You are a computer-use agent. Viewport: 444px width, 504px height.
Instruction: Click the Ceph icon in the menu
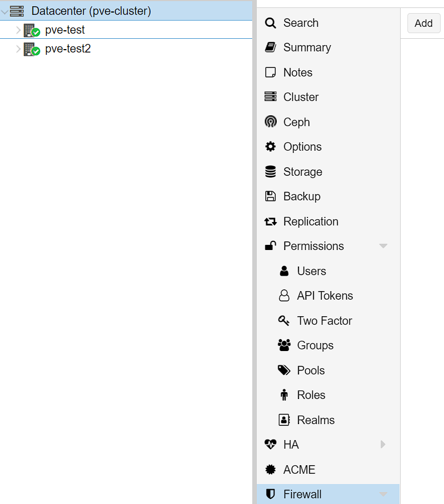click(x=271, y=122)
